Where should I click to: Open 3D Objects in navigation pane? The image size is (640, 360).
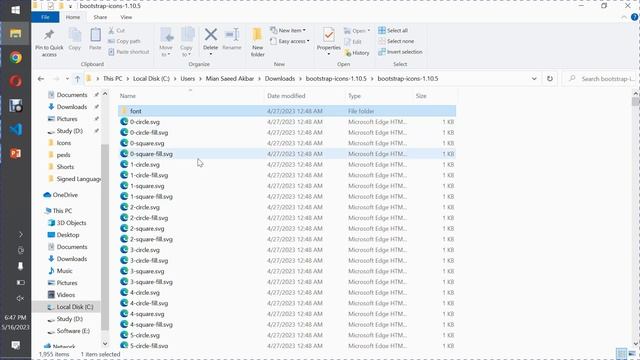(x=67, y=223)
